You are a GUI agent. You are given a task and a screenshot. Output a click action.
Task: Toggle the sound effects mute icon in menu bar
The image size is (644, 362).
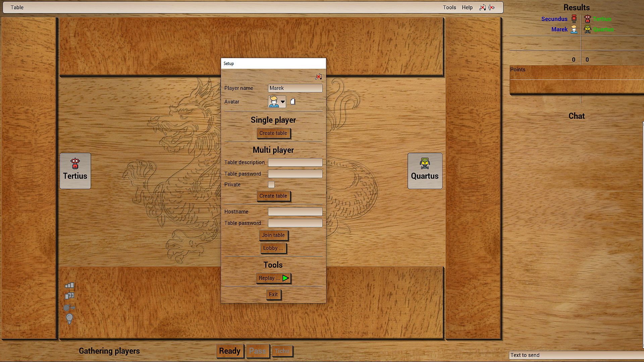pos(492,7)
